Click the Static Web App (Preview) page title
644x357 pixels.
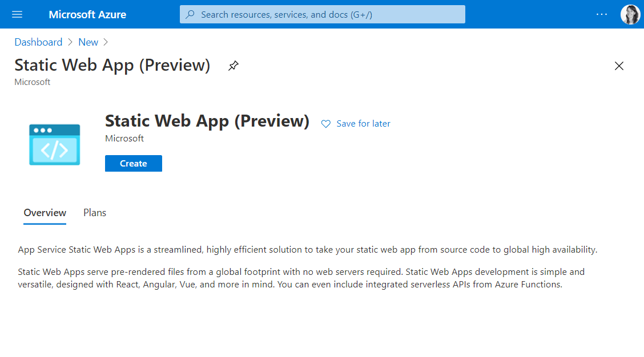pos(112,65)
